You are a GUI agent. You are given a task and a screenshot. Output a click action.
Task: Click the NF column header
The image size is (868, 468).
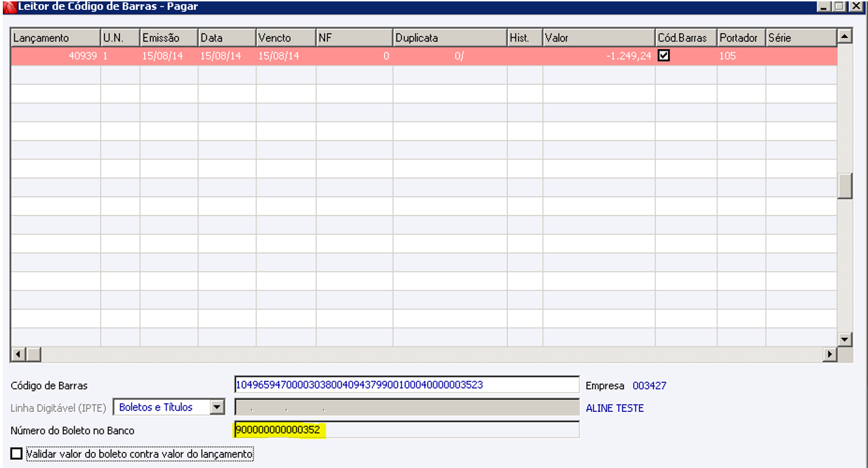tap(355, 38)
